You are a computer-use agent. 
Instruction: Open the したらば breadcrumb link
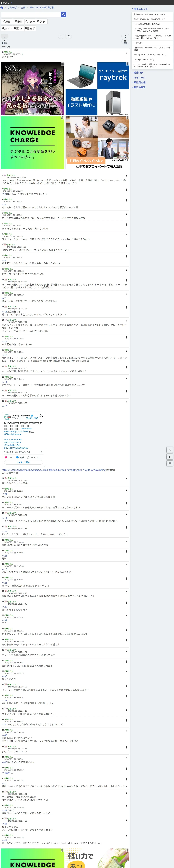point(12,7)
